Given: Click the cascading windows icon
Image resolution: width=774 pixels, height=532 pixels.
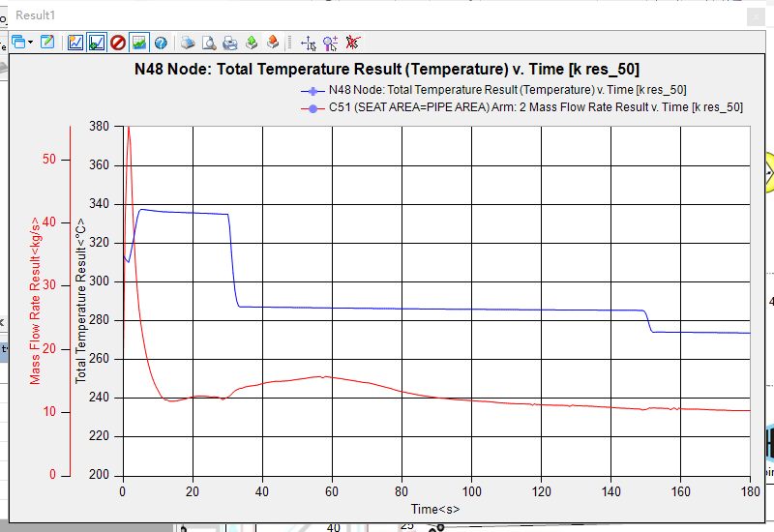Looking at the screenshot, I should point(18,43).
